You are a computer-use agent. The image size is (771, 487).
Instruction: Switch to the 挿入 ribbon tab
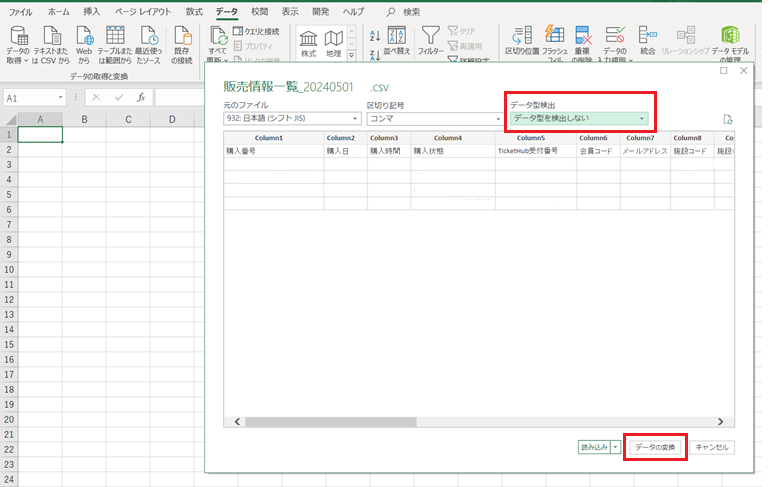pyautogui.click(x=92, y=10)
